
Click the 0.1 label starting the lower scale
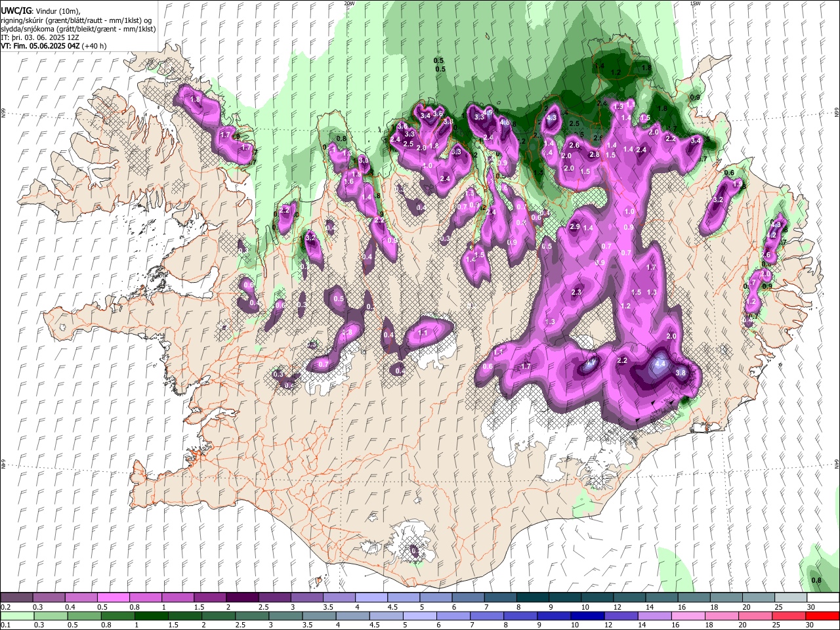pyautogui.click(x=5, y=625)
